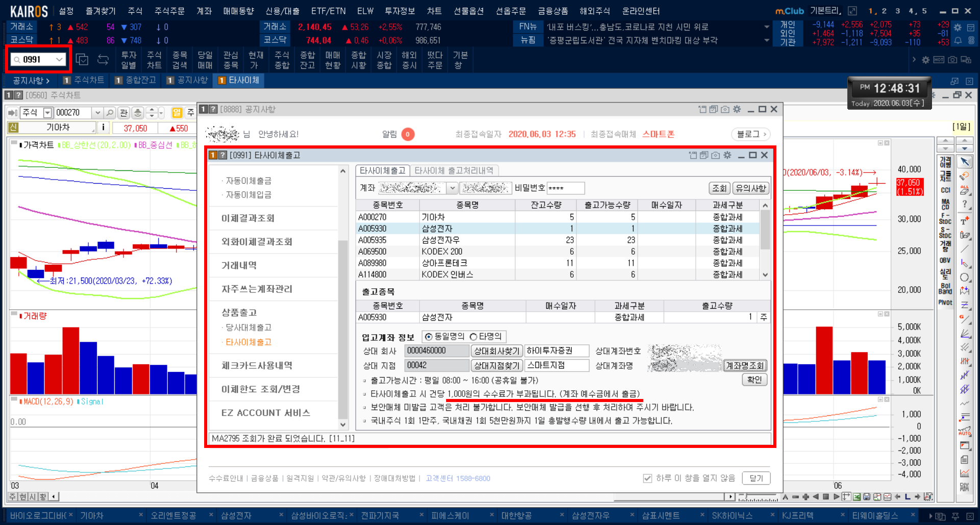Click the alarm badge showing 0 notifications
Image resolution: width=980 pixels, height=525 pixels.
coord(407,134)
